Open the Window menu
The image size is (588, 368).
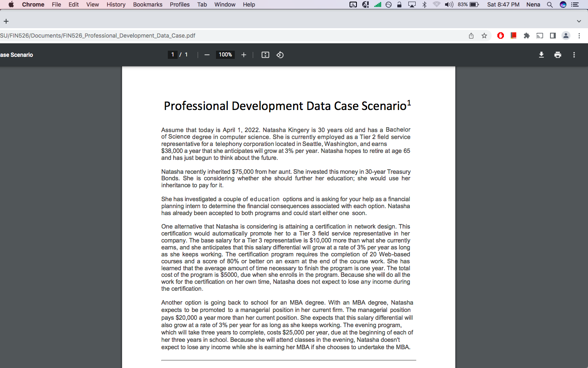click(x=225, y=4)
